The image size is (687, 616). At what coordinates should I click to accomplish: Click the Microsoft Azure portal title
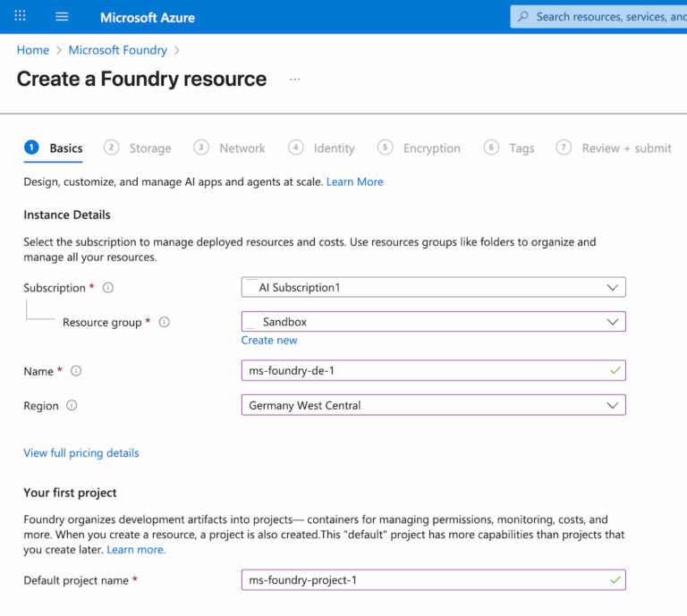(148, 18)
